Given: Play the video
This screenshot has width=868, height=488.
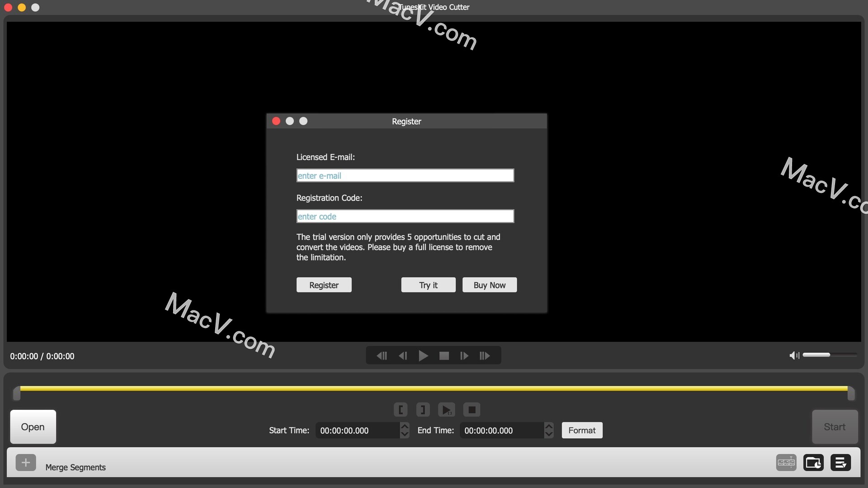Looking at the screenshot, I should [423, 356].
